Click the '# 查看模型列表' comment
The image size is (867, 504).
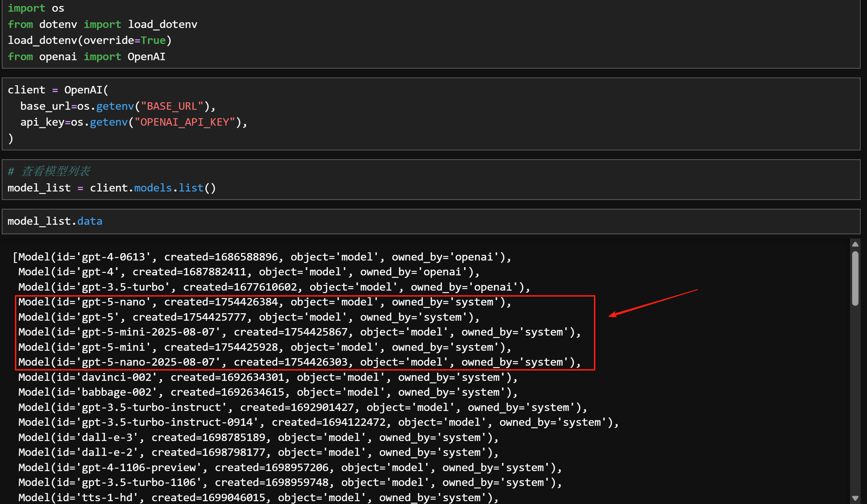click(49, 171)
